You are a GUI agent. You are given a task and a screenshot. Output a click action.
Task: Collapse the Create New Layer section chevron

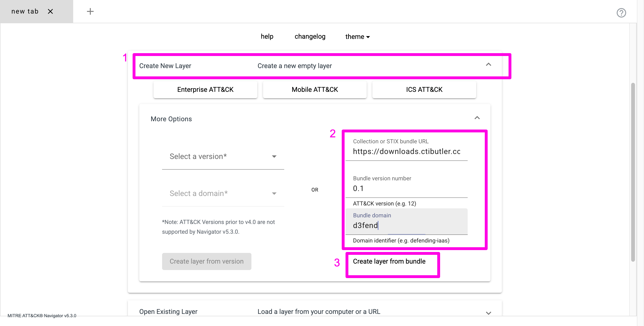click(x=488, y=65)
